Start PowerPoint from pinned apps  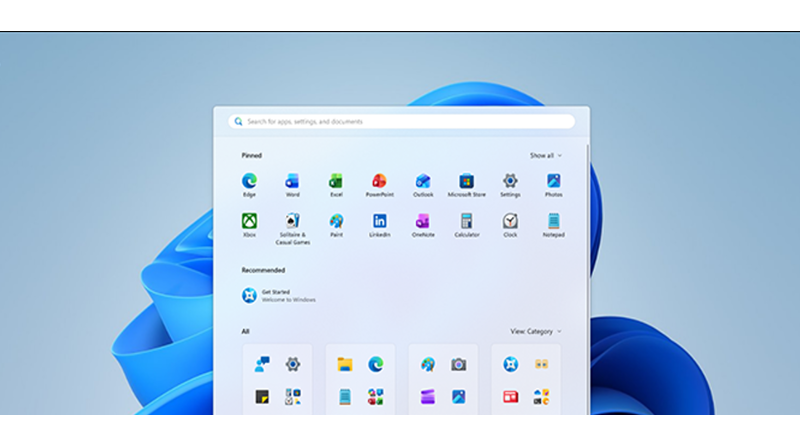coord(380,185)
